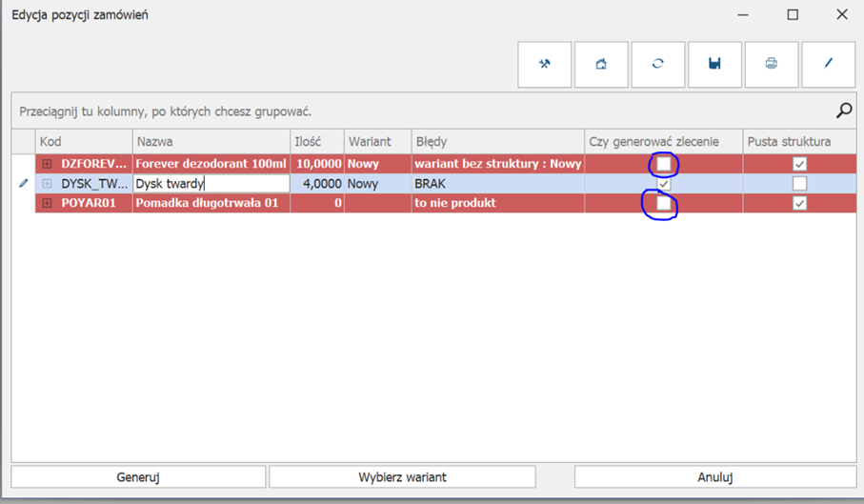Sort by the Kod column header

84,141
